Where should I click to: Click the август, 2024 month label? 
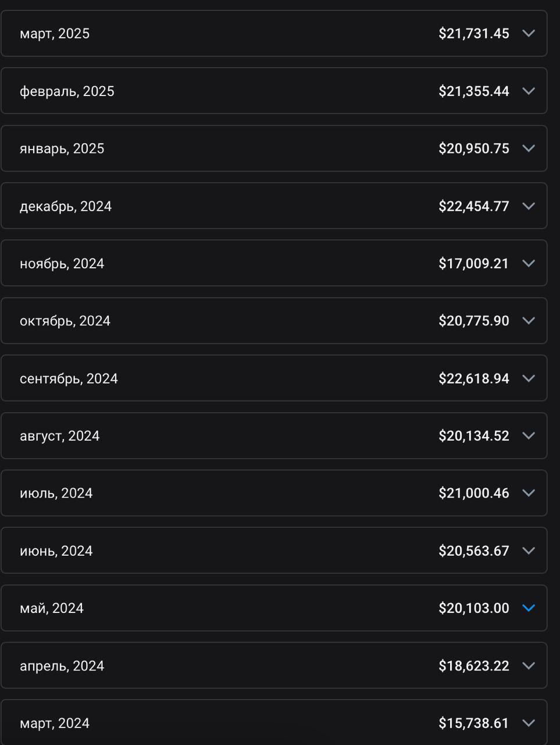click(59, 436)
